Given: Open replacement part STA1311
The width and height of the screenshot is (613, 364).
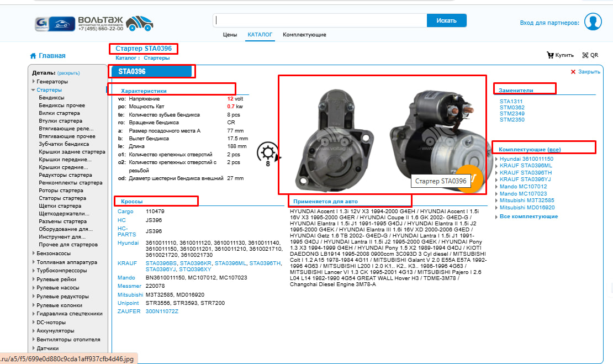Looking at the screenshot, I should click(x=511, y=101).
